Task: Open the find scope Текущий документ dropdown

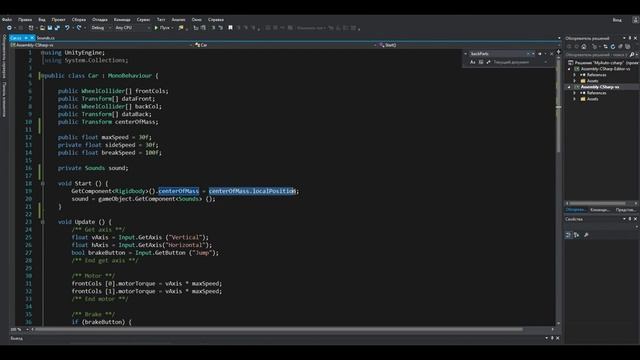Action: click(x=520, y=62)
